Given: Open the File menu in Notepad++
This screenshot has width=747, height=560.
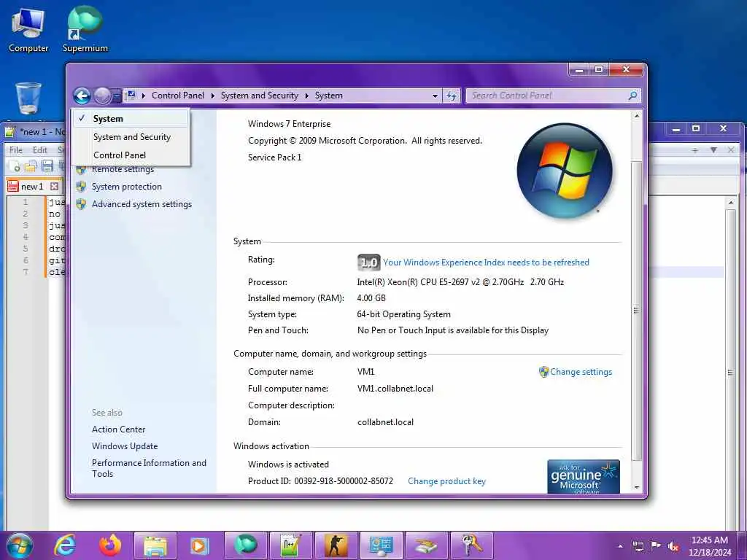Looking at the screenshot, I should 16,150.
